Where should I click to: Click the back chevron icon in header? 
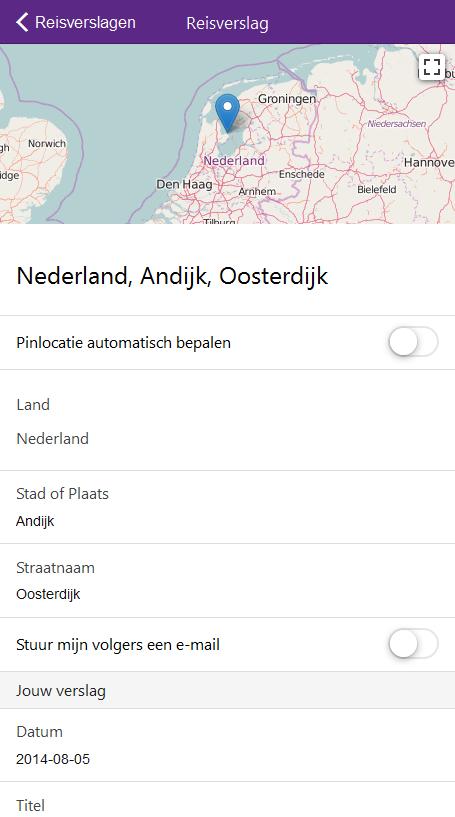[x=22, y=22]
